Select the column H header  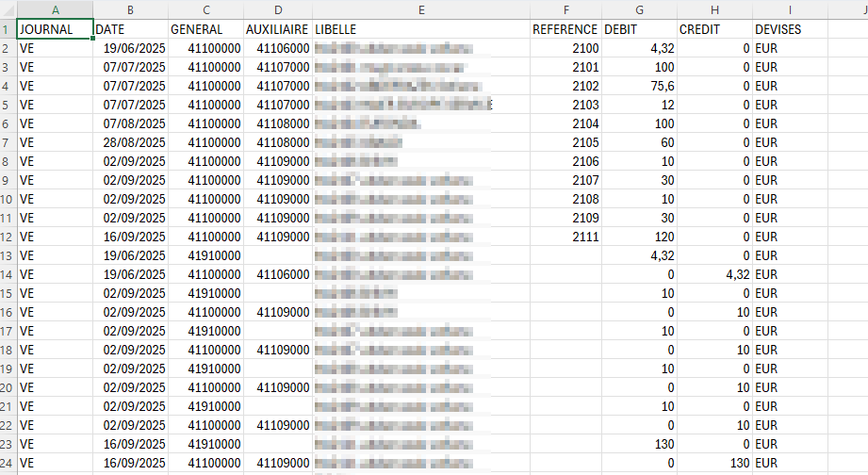tap(714, 9)
